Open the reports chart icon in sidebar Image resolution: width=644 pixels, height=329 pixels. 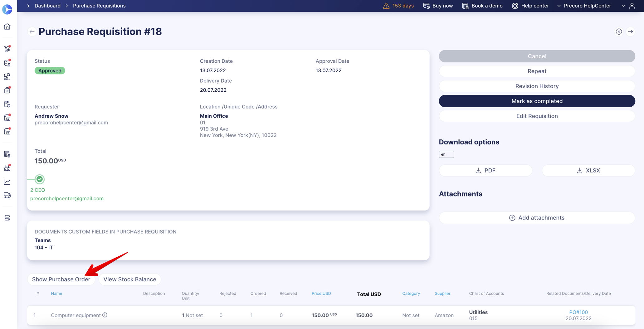[7, 181]
